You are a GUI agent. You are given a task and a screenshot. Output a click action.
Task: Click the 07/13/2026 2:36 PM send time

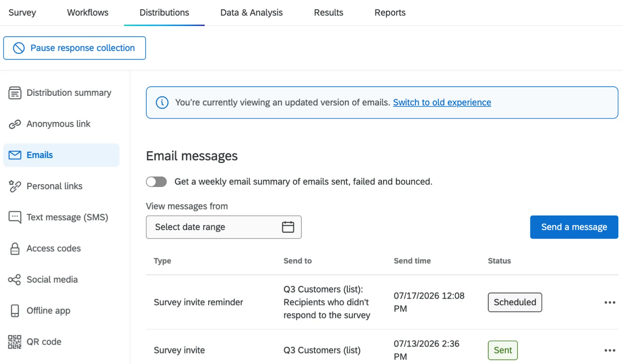[427, 350]
